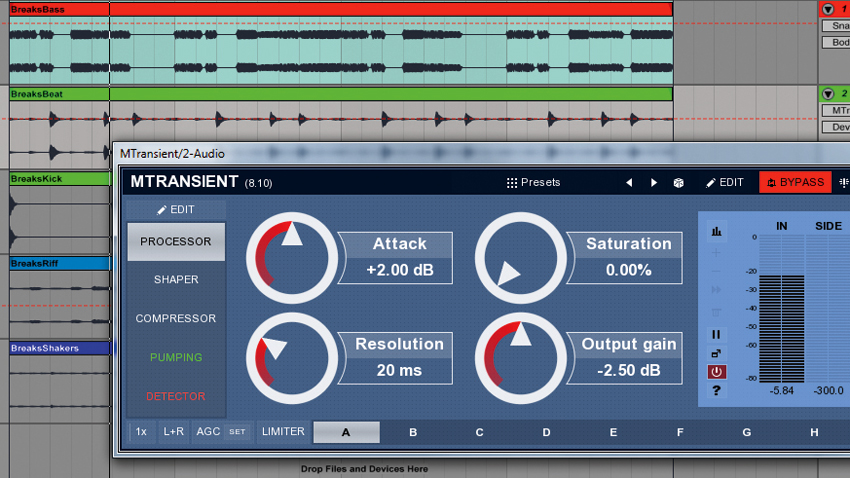This screenshot has height=478, width=850.
Task: Click the IN meter -5.84 readout
Action: click(781, 391)
